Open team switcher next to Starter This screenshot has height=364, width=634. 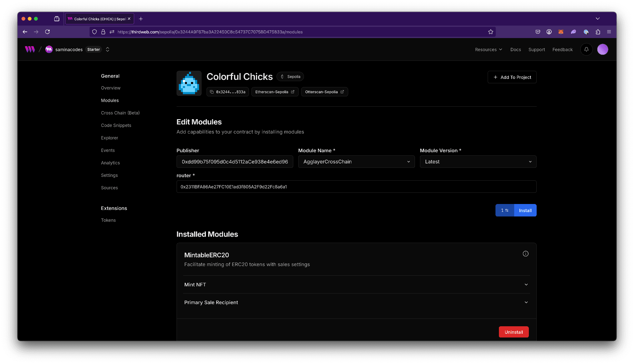108,49
